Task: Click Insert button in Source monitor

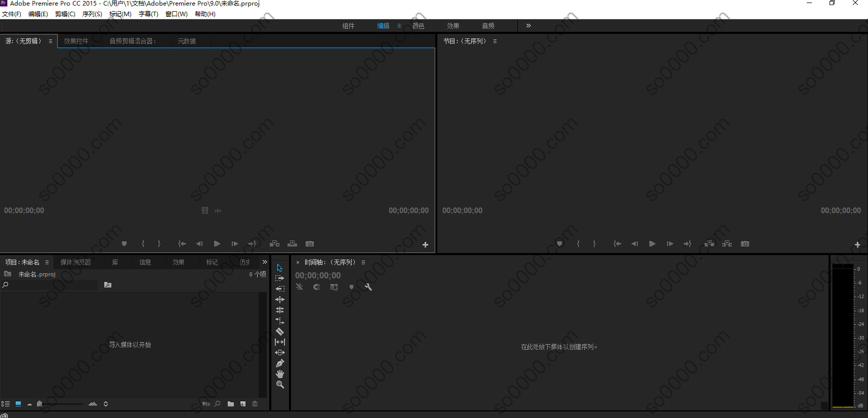Action: pyautogui.click(x=274, y=244)
